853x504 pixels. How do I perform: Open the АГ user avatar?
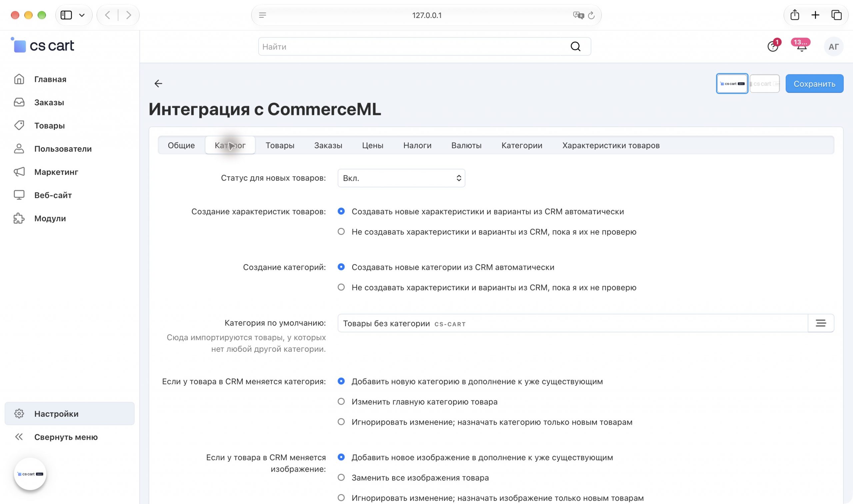point(834,47)
